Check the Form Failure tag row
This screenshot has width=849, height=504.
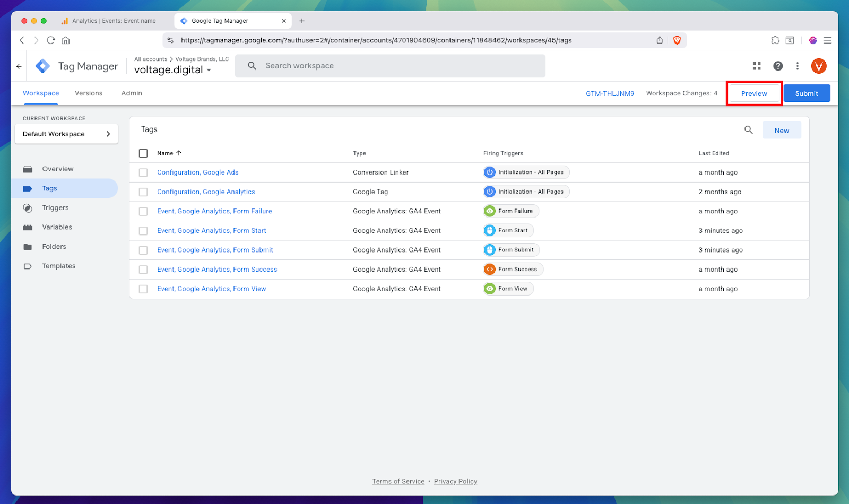tap(143, 211)
